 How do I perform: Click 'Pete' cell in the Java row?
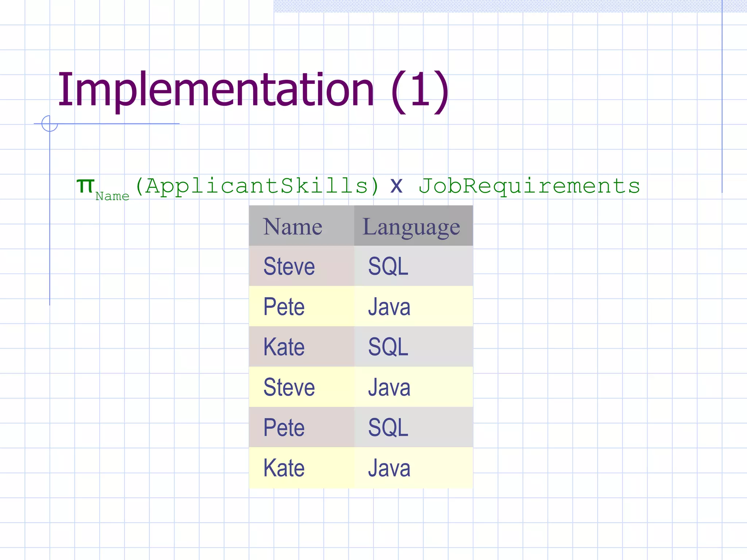[x=301, y=306]
